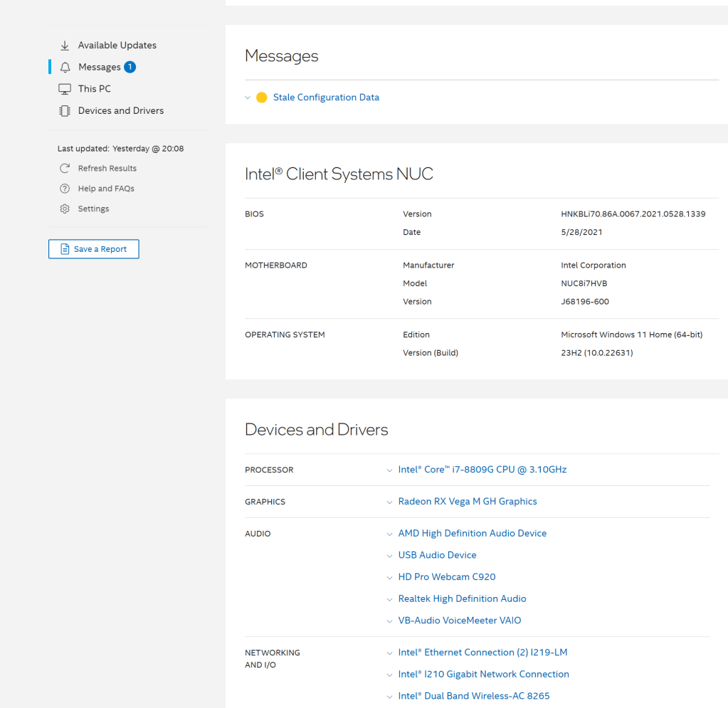Viewport: 728px width, 708px height.
Task: Click the Messages bell icon
Action: coord(65,68)
